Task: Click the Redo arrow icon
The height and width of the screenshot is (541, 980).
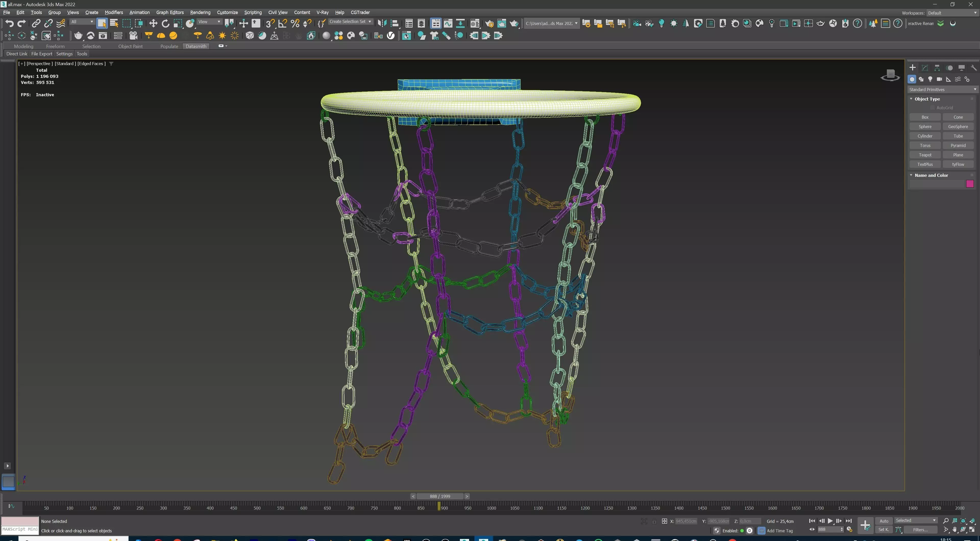Action: [22, 23]
